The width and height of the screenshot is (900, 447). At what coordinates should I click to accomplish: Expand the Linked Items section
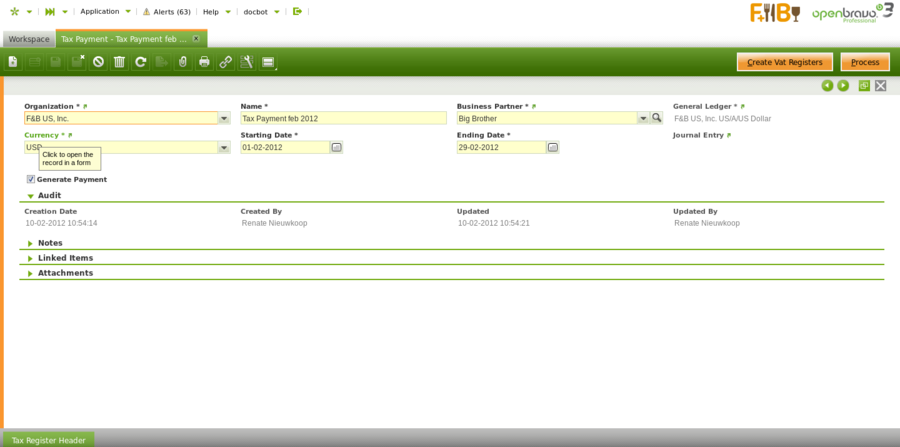click(x=65, y=258)
